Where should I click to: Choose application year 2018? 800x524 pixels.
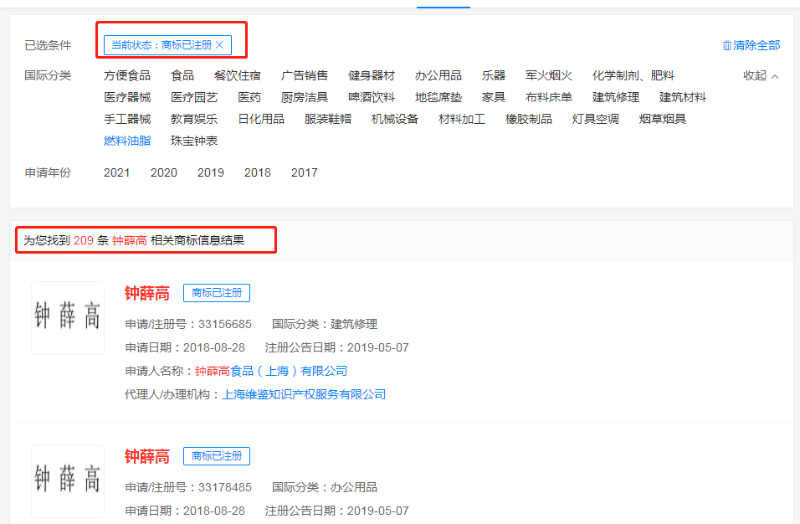click(x=257, y=172)
